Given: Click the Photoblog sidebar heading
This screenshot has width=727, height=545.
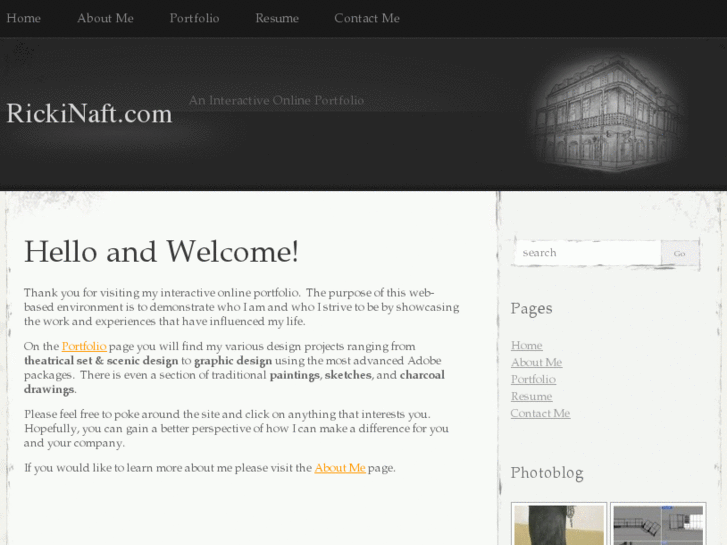Looking at the screenshot, I should tap(547, 473).
